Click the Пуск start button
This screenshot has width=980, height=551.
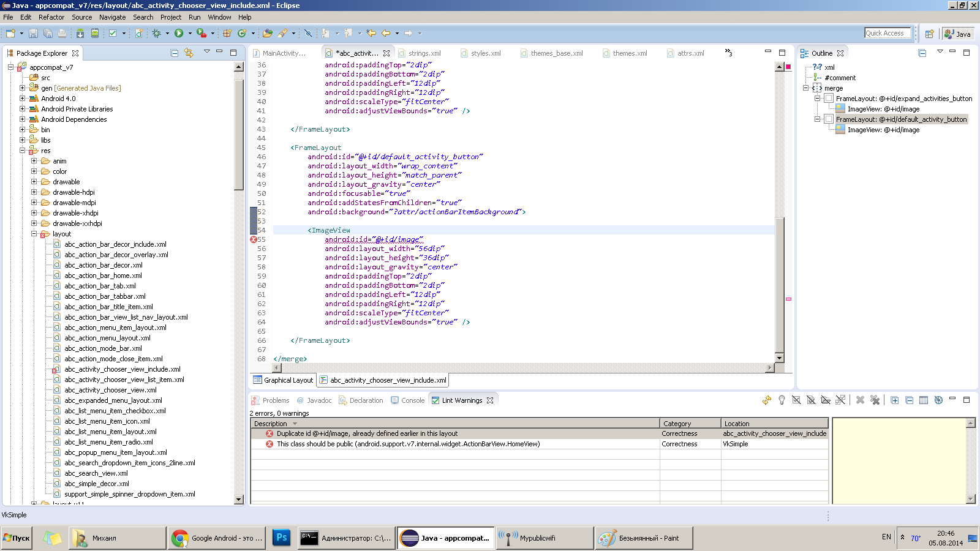point(17,538)
